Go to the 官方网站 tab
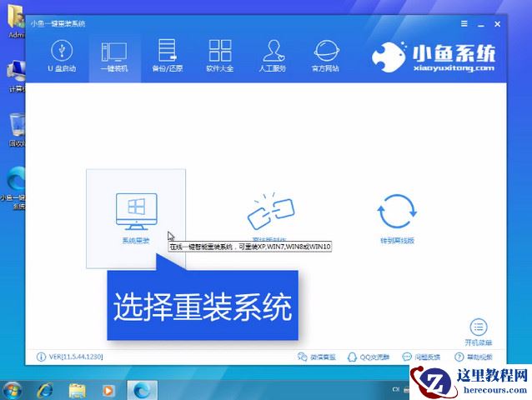Viewport: 532px width, 400px height. tap(325, 56)
